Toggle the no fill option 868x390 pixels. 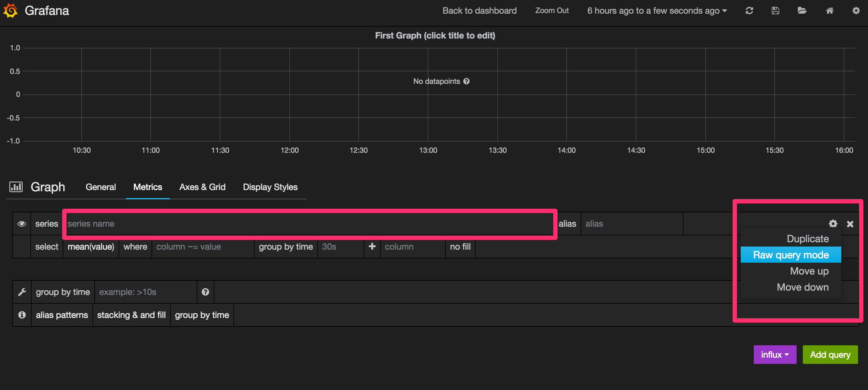[x=460, y=247]
